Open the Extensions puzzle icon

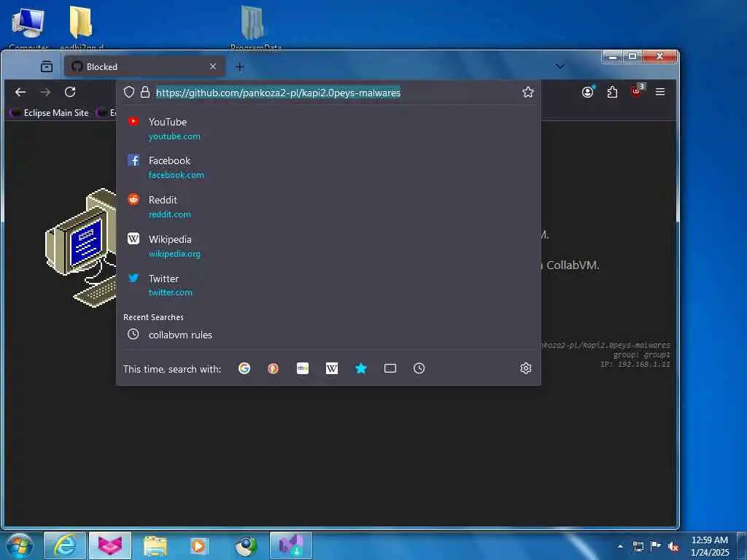click(x=612, y=92)
